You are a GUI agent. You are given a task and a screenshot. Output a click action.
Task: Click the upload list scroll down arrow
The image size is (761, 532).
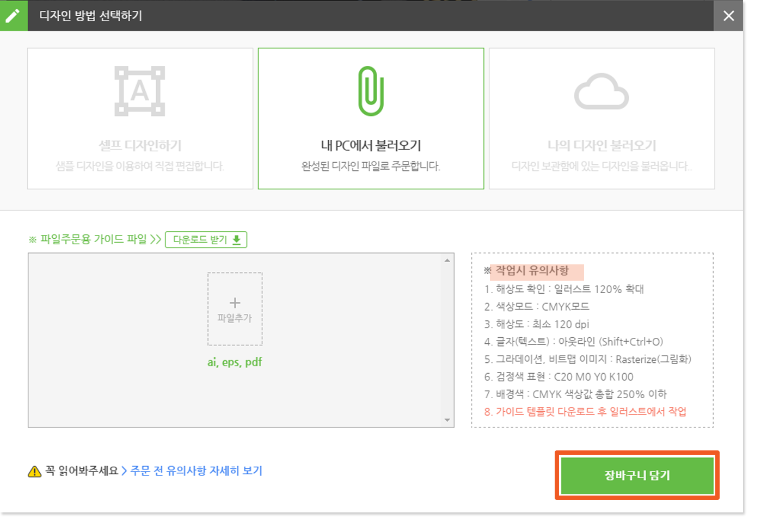pyautogui.click(x=447, y=420)
